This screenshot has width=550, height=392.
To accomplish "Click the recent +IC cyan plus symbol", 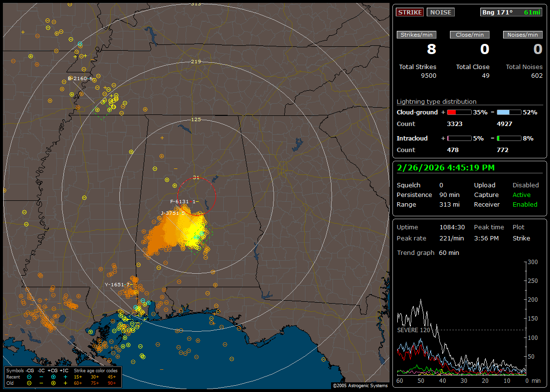I will pyautogui.click(x=65, y=377).
